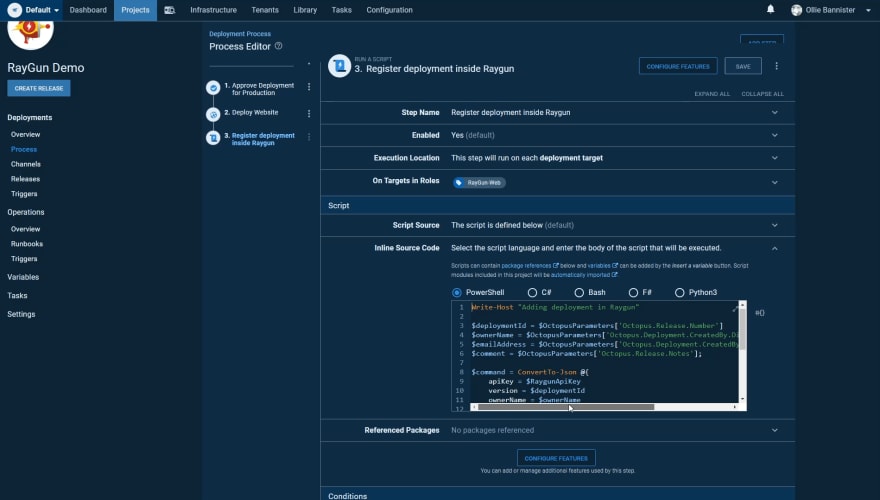
Task: Click the Deploy Website step icon
Action: 213,114
